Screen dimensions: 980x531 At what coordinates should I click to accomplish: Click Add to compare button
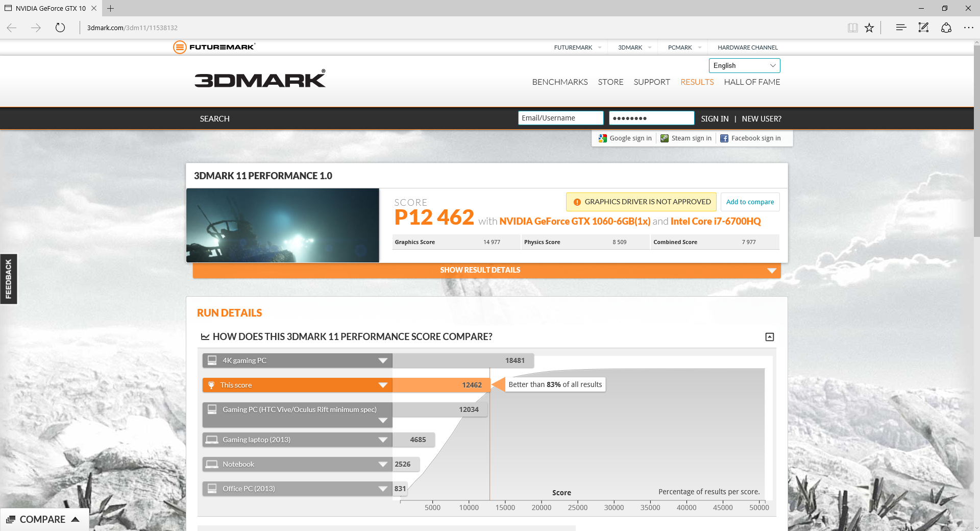(750, 202)
